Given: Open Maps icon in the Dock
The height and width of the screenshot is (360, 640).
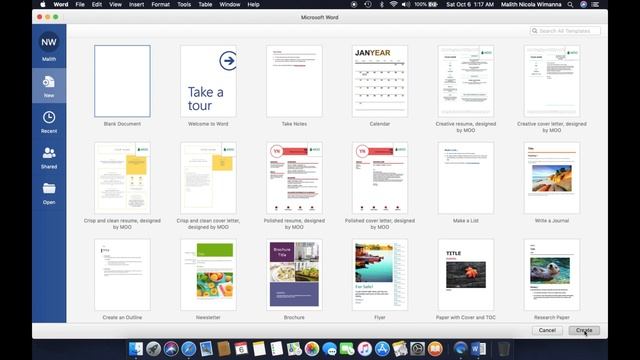Looking at the screenshot, I should click(294, 349).
